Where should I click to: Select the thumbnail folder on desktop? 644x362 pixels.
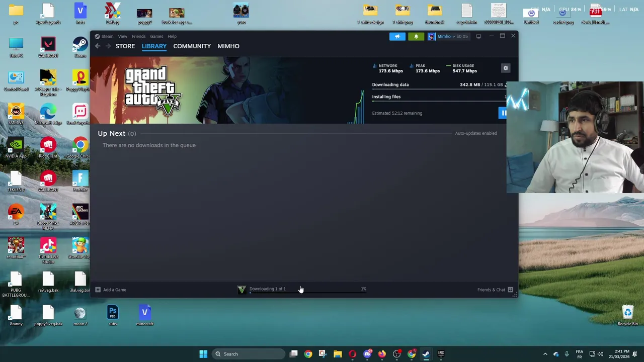coord(434,14)
